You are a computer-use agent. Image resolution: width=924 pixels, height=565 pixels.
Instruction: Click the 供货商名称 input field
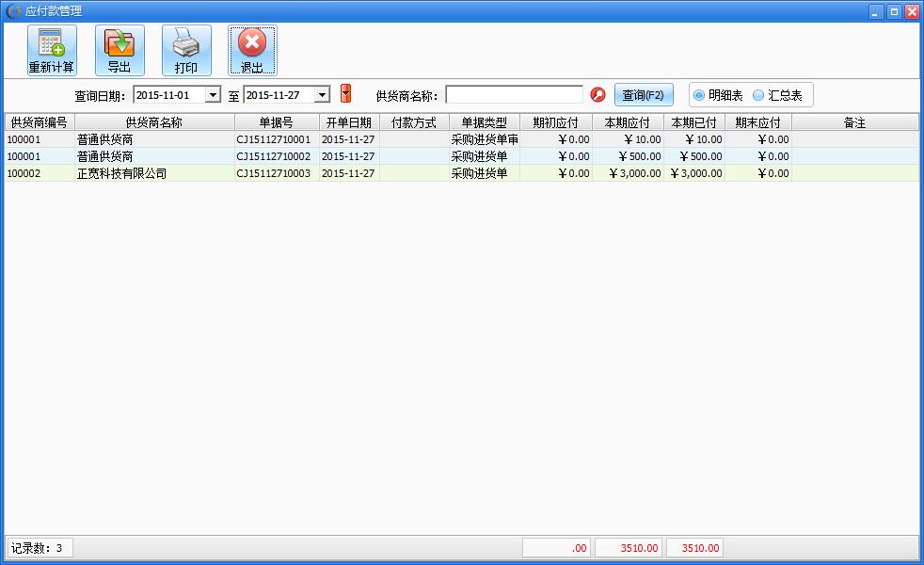click(x=514, y=94)
